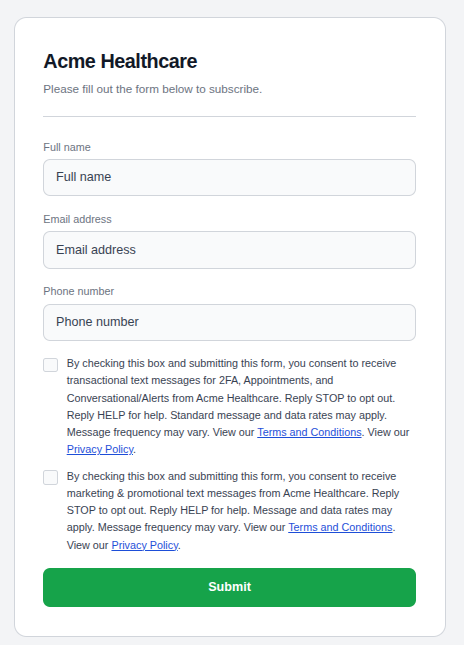Click 'Standard message and data rates may apply' sentence
Viewport: 464px width, 645px height.
pos(278,415)
